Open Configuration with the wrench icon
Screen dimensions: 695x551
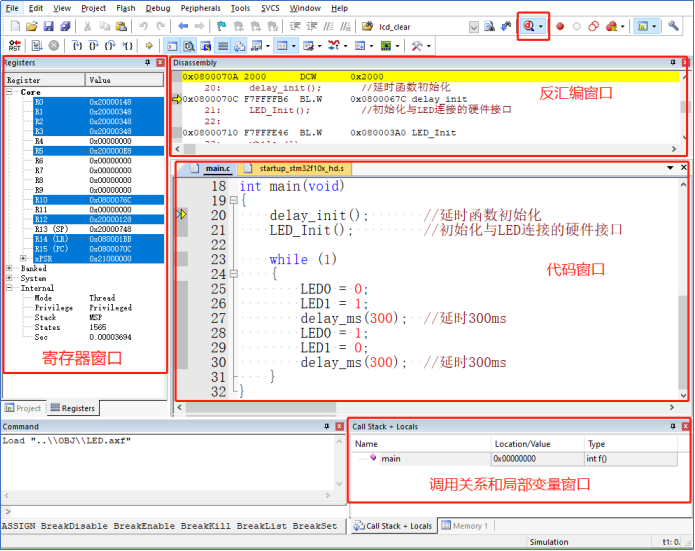(x=673, y=26)
